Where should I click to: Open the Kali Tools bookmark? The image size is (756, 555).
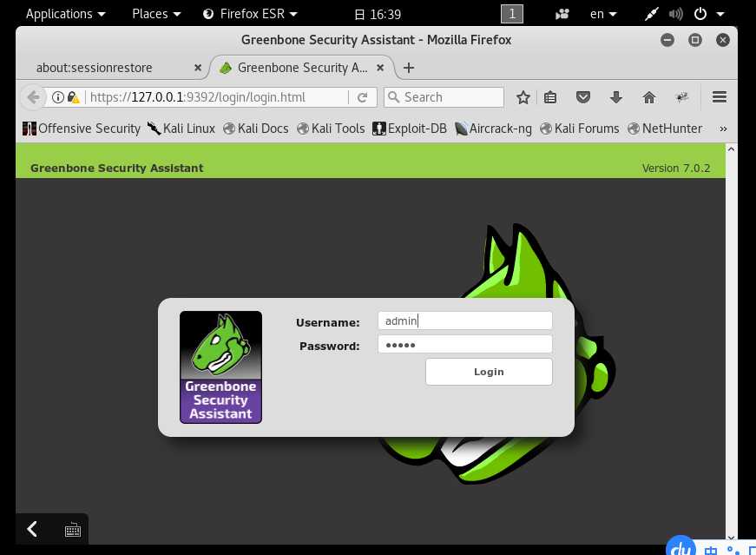(332, 129)
